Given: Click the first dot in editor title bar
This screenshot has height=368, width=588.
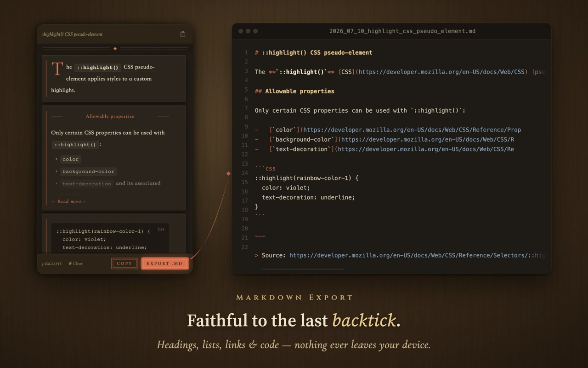Looking at the screenshot, I should [241, 31].
